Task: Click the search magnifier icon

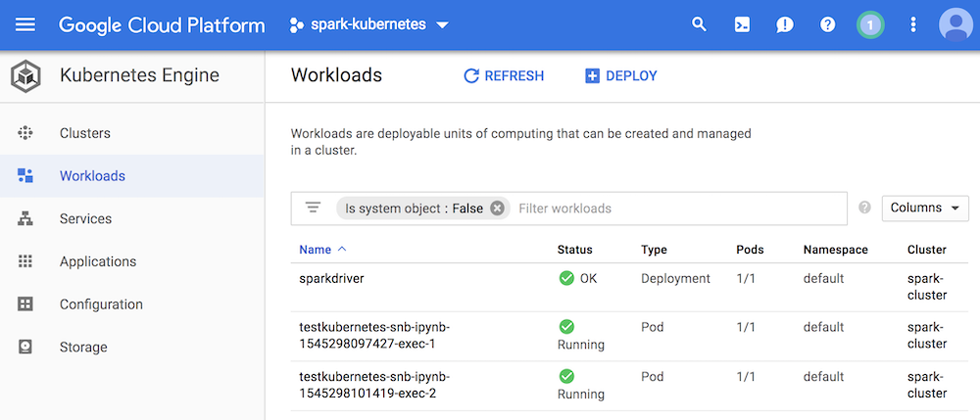Action: 699,24
